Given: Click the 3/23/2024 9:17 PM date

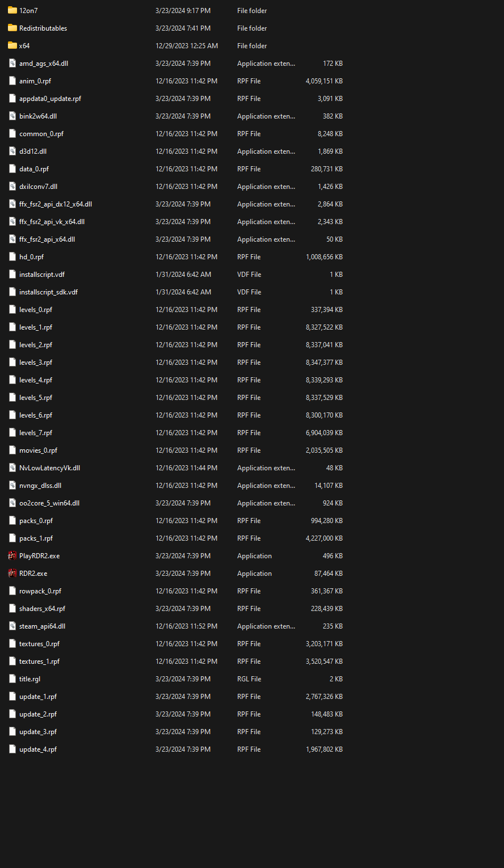Looking at the screenshot, I should (x=183, y=11).
